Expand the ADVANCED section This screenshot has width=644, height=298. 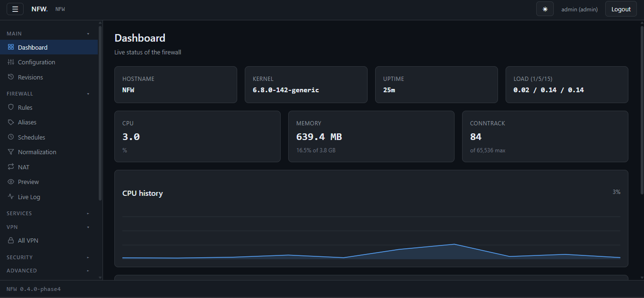point(48,271)
